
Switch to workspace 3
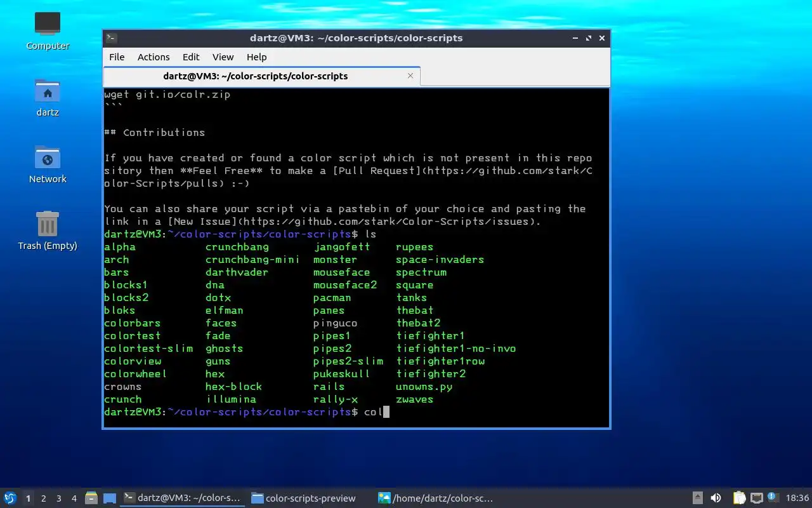click(59, 498)
